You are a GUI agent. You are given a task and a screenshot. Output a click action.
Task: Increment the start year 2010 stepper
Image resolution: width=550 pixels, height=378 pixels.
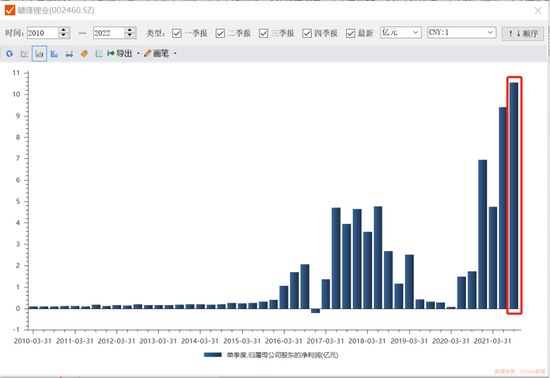[63, 30]
